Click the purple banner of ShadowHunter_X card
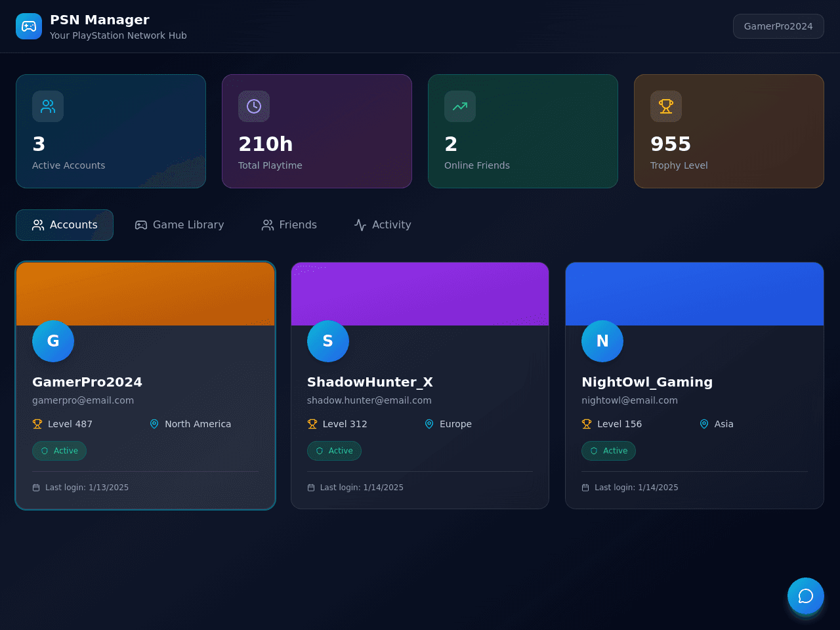Viewport: 840px width, 630px height. click(420, 294)
